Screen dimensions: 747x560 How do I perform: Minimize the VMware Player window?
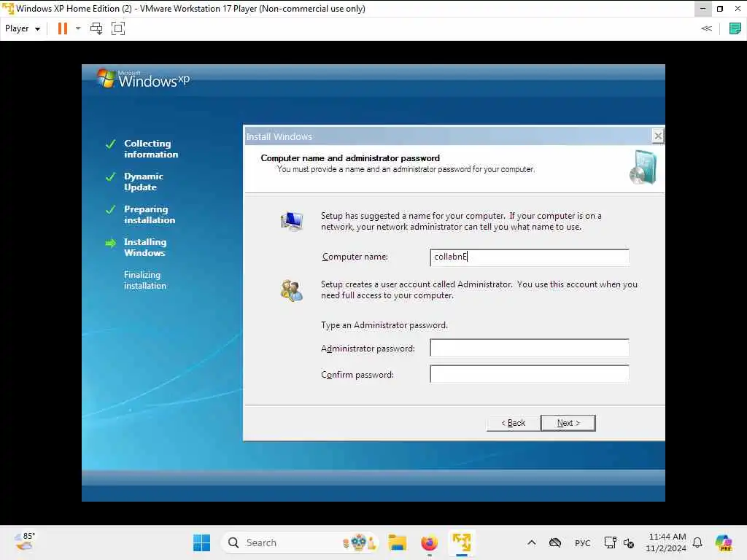point(703,8)
